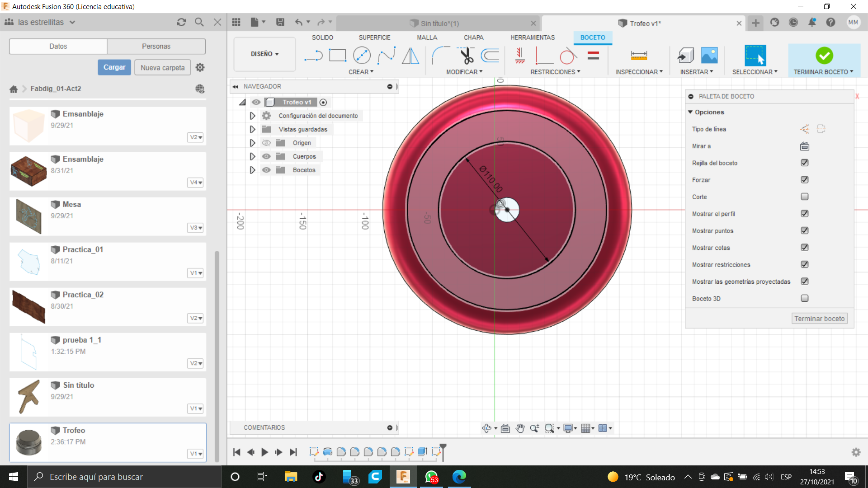868x488 pixels.
Task: Toggle the Rejilla del boceto checkbox
Action: 804,163
